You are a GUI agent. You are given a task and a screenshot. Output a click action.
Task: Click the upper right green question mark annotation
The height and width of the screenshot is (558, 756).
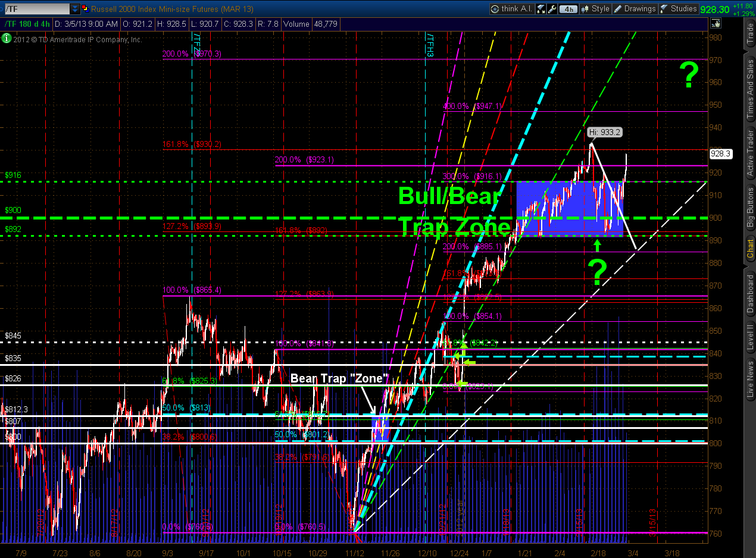coord(689,76)
